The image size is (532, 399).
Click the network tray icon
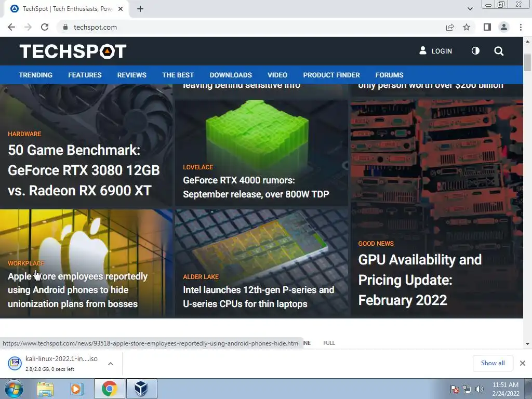pos(467,389)
